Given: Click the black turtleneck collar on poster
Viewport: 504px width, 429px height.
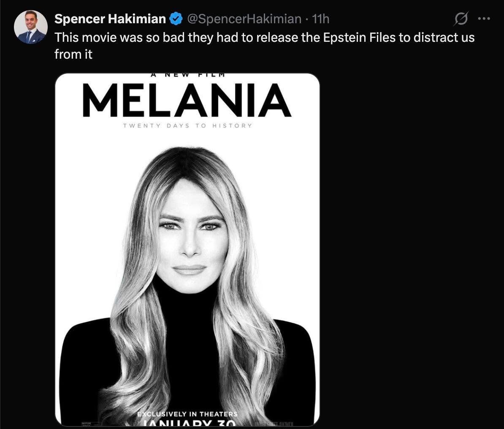Looking at the screenshot, I should (x=186, y=296).
